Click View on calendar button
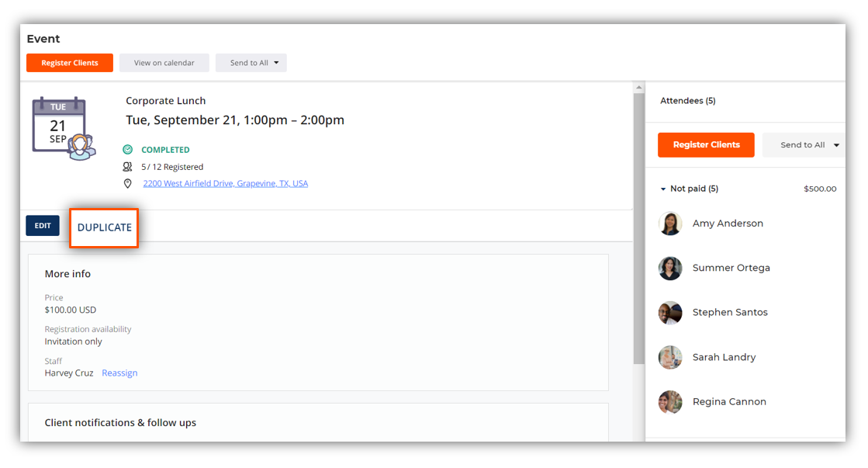Viewport: 868px width, 468px height. (x=164, y=63)
